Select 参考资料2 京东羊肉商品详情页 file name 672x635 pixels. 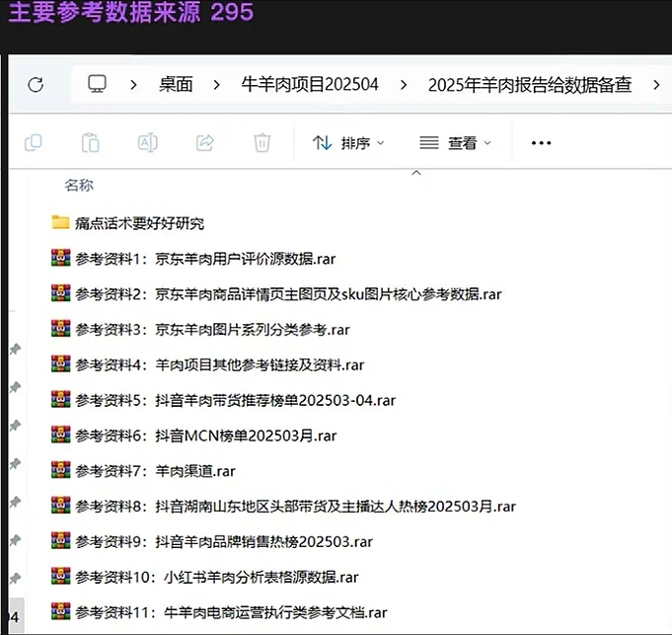coord(288,294)
